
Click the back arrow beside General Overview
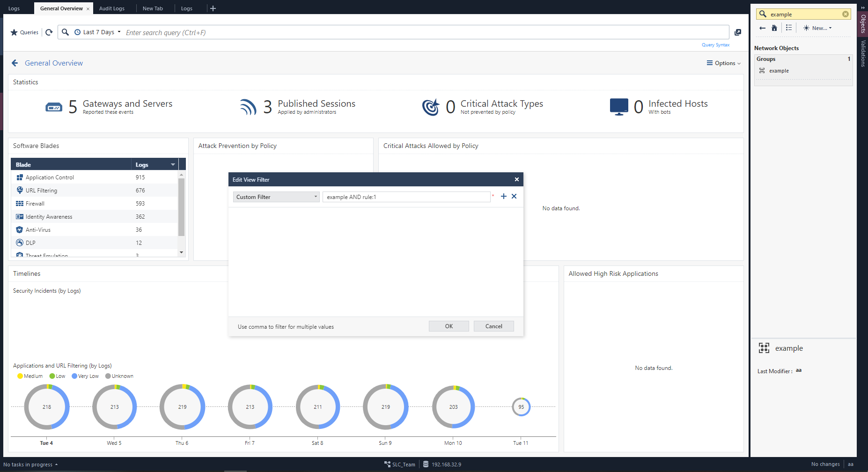point(15,63)
